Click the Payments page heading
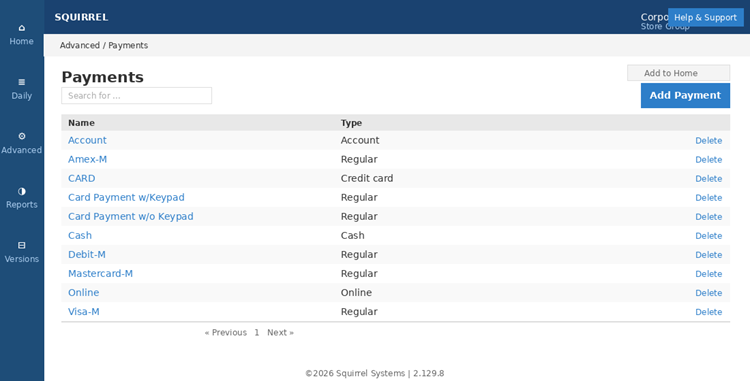Screen dimensions: 750x381 click(x=102, y=77)
